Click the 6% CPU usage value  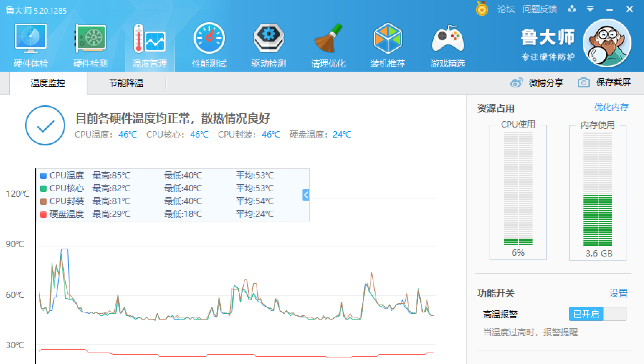click(x=518, y=253)
